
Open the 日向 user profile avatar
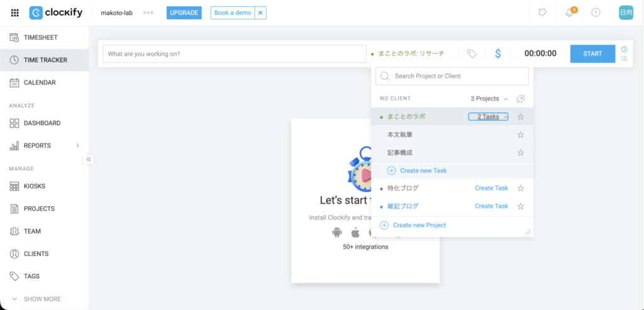pyautogui.click(x=626, y=13)
